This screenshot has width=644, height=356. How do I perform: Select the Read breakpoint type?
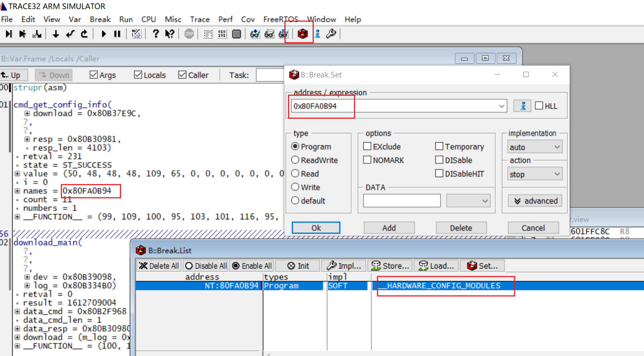295,173
